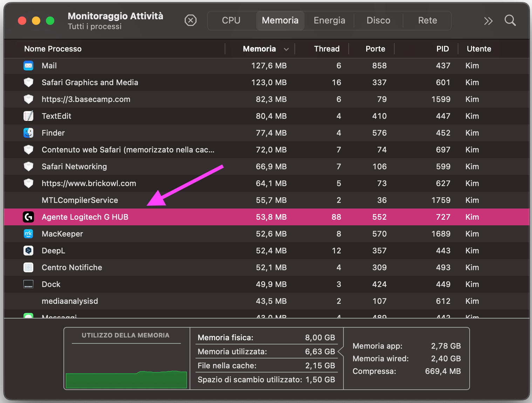The height and width of the screenshot is (403, 532).
Task: Click the Dock process icon
Action: click(x=28, y=284)
